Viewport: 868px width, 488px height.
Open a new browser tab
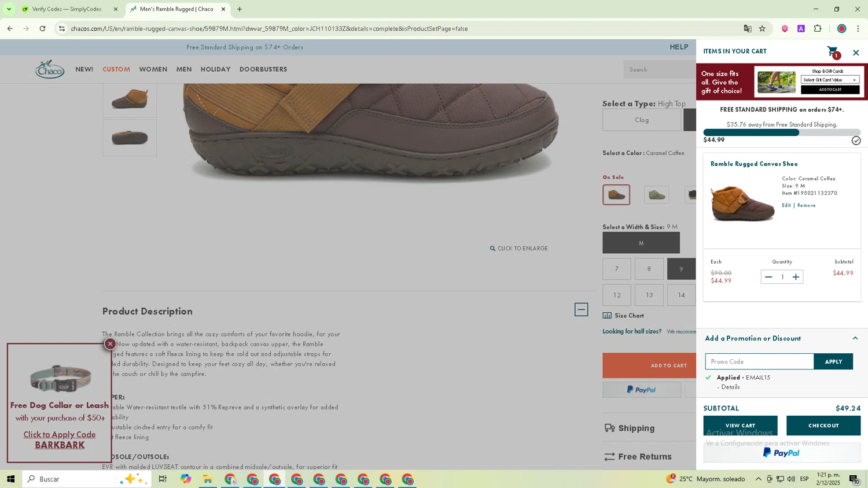240,9
